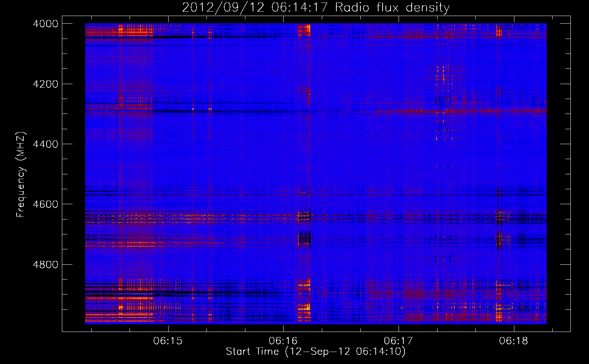Click the 4000 frequency axis label

[46, 24]
